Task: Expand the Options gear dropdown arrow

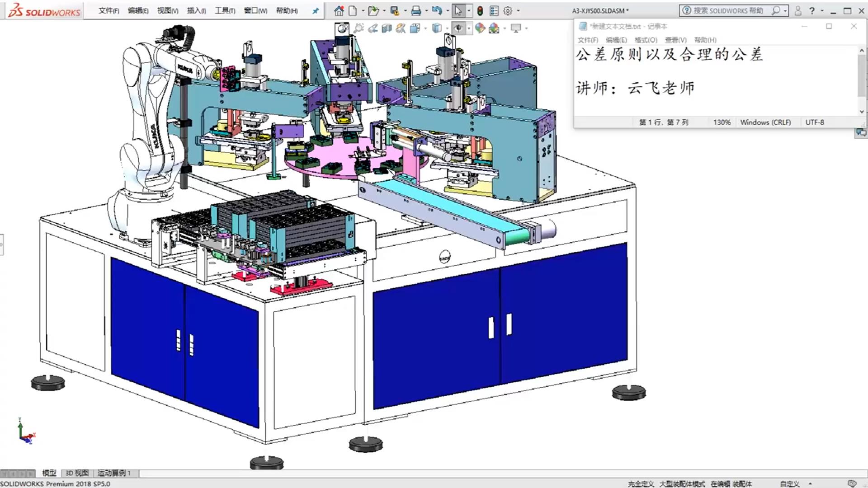Action: (518, 10)
